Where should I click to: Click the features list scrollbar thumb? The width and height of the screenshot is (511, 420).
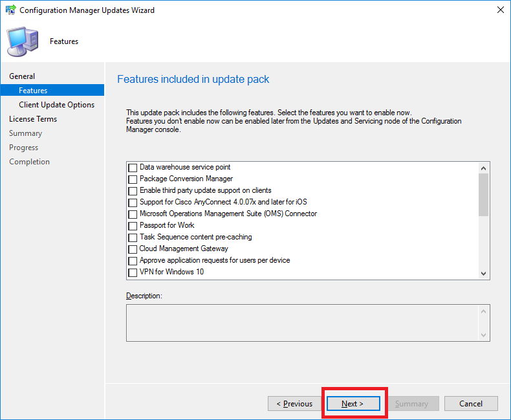(483, 195)
